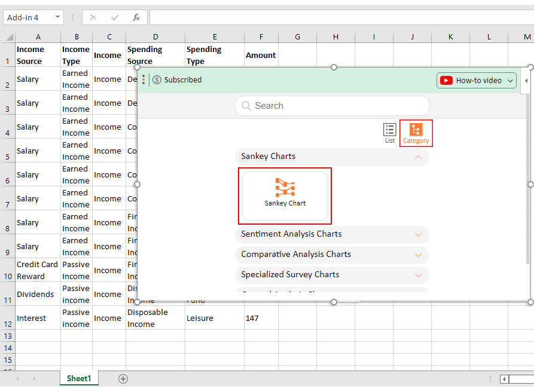The height and width of the screenshot is (392, 534).
Task: Select the Income Source header cell
Action: tap(38, 55)
